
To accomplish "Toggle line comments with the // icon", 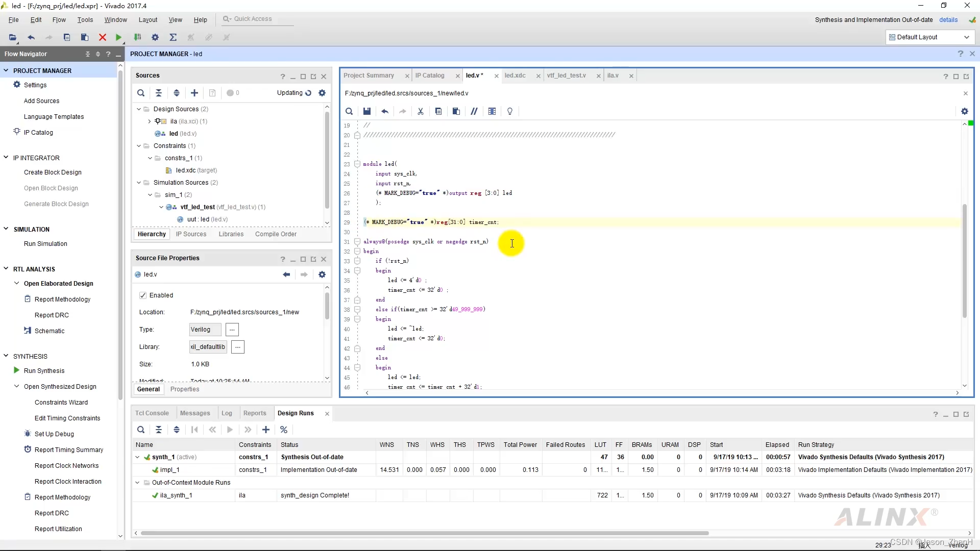I will coord(474,111).
